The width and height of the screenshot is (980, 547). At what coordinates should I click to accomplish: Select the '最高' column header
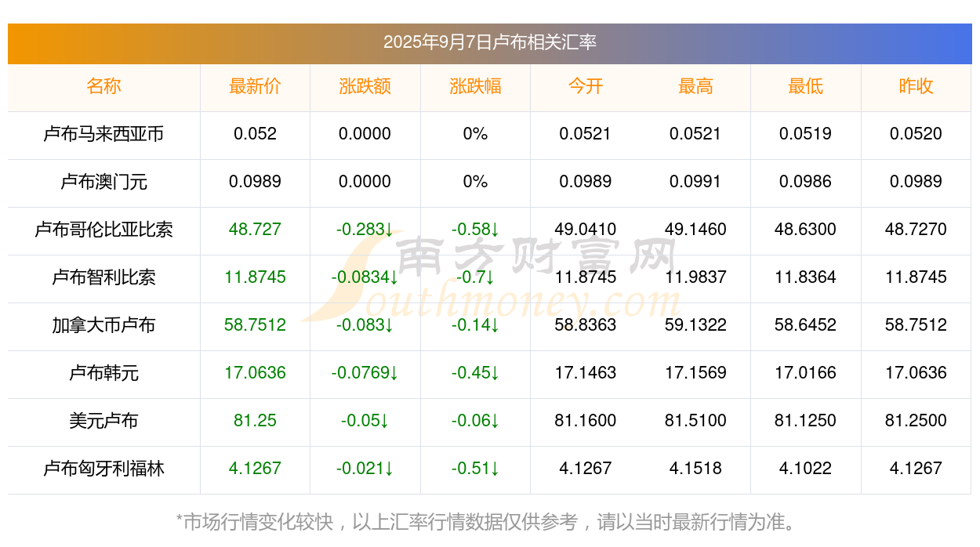click(695, 86)
